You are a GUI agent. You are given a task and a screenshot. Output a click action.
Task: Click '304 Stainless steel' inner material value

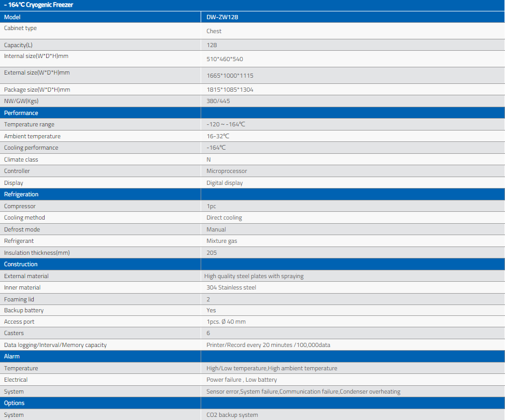(x=231, y=287)
